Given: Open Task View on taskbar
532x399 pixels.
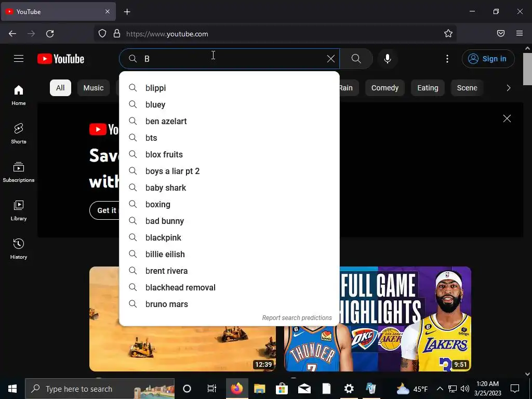Looking at the screenshot, I should click(x=212, y=389).
